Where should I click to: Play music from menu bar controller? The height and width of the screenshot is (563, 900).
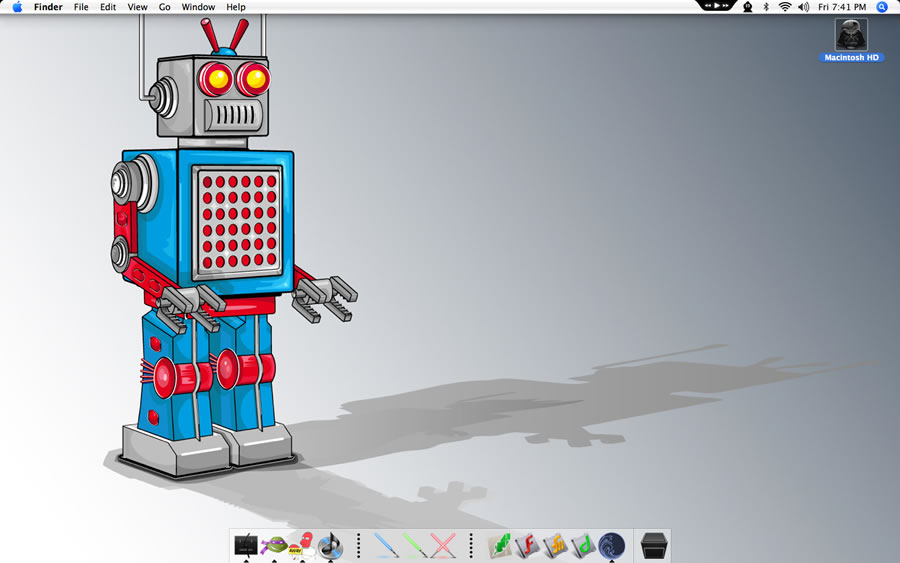click(717, 5)
